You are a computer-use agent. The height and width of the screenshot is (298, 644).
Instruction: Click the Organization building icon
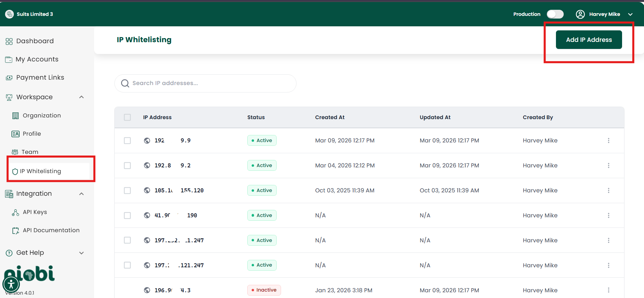coord(16,116)
